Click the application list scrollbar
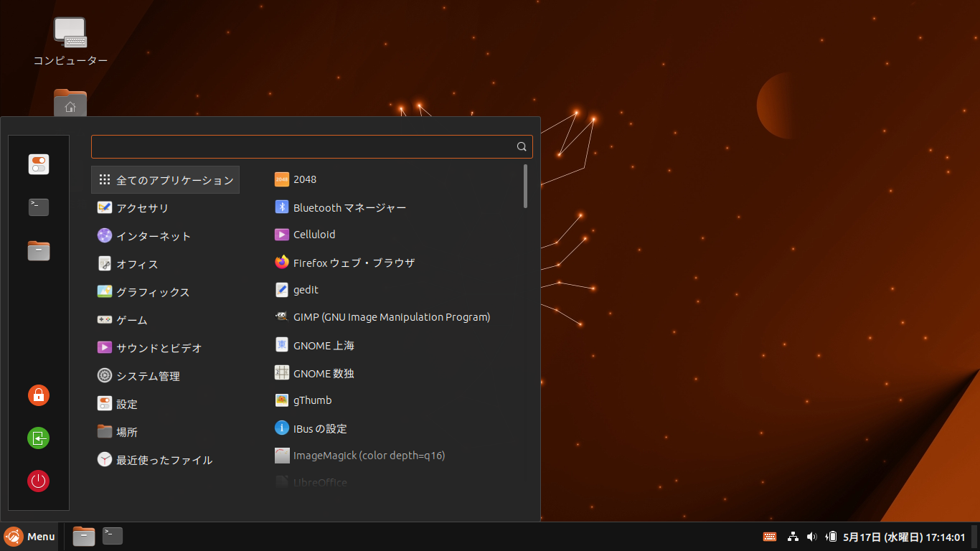The image size is (980, 551). [x=526, y=187]
